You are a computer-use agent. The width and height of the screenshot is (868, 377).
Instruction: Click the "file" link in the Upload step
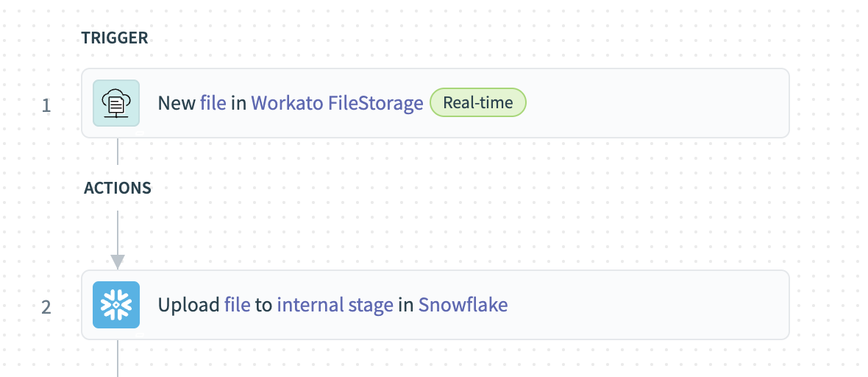coord(238,305)
